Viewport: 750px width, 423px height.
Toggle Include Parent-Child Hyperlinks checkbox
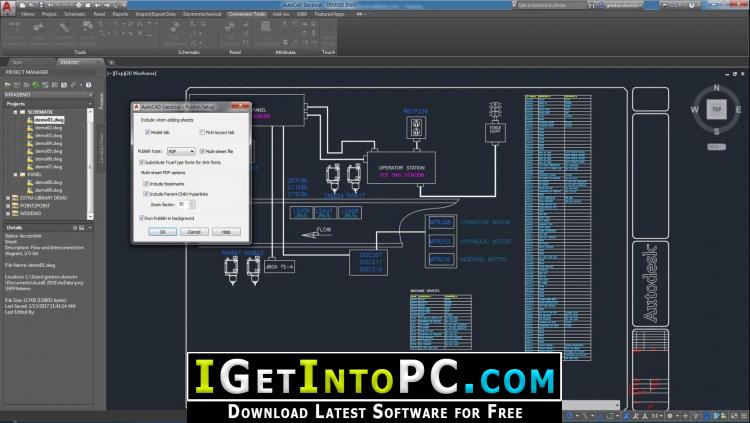pos(146,194)
